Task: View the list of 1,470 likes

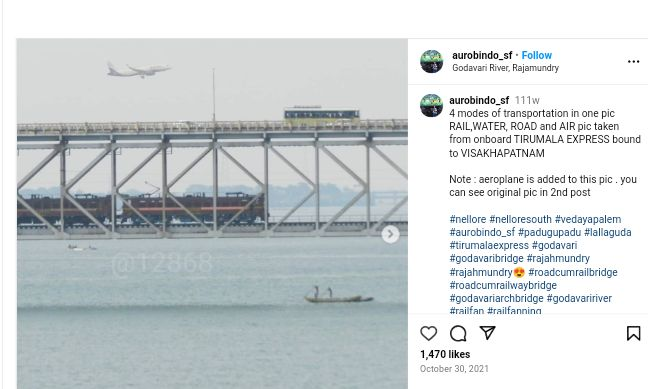Action: [x=445, y=354]
